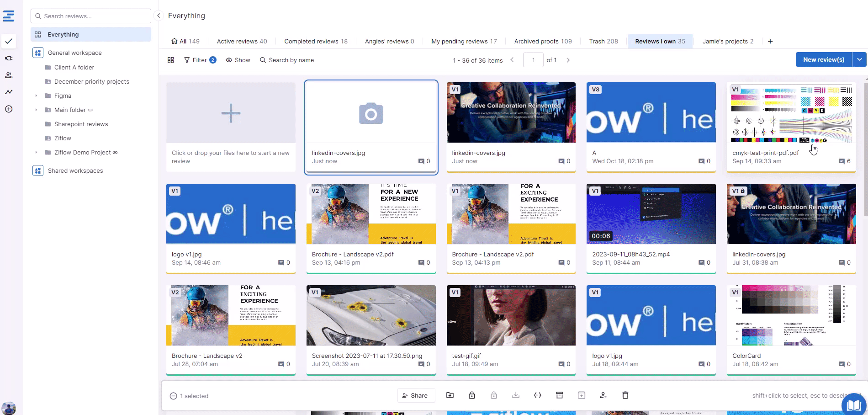Screen dimensions: 868x415
Task: Lock the selected proof
Action: click(472, 395)
